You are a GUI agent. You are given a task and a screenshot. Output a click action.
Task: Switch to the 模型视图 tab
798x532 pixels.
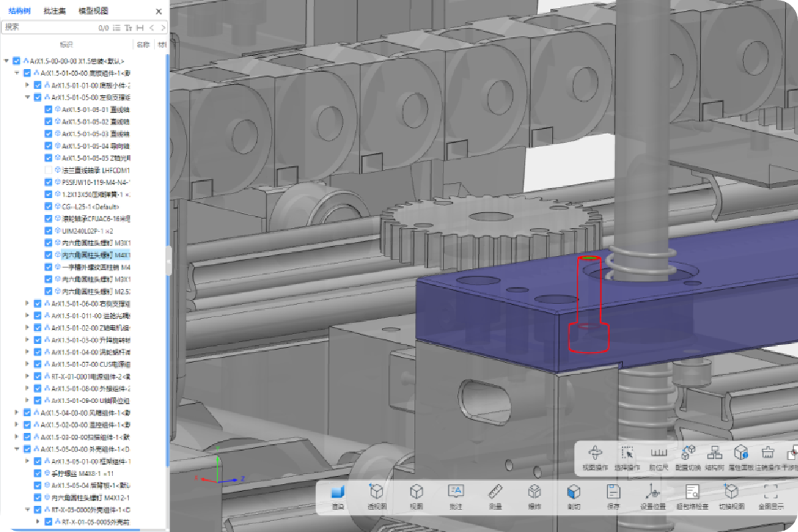(93, 11)
